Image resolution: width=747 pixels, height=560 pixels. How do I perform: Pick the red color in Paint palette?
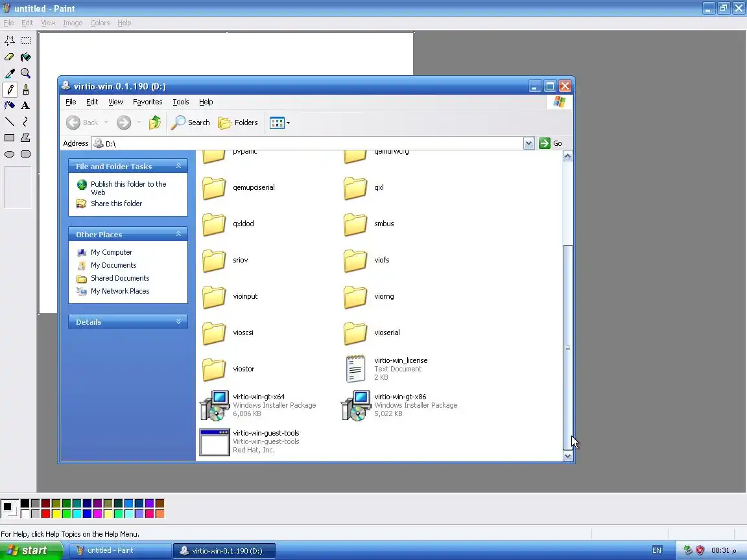point(46,513)
